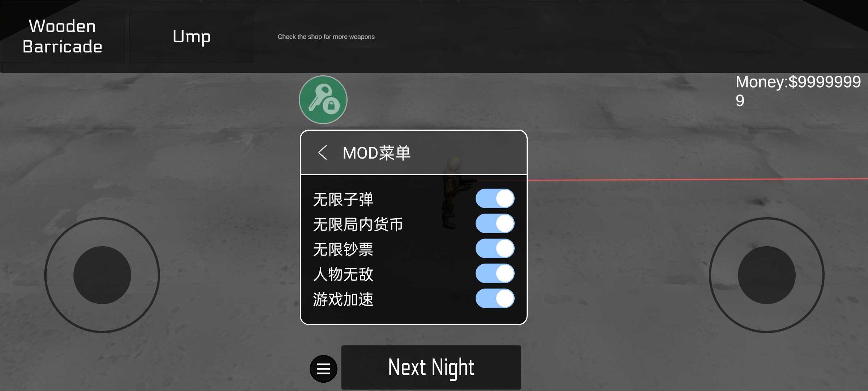This screenshot has height=391, width=868.
Task: Drag the 无限钞票 toggle slider
Action: (x=495, y=249)
